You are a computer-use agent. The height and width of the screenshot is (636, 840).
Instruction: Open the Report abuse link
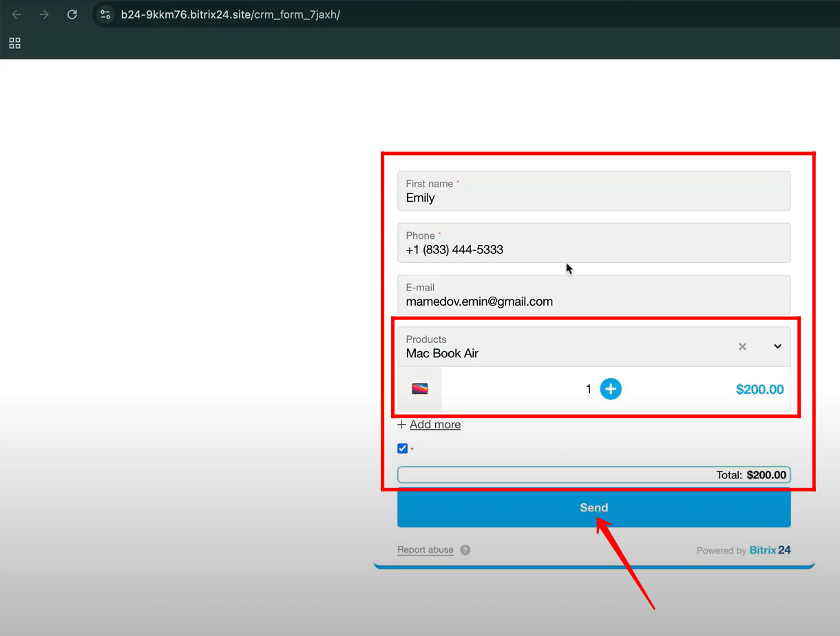pyautogui.click(x=425, y=550)
